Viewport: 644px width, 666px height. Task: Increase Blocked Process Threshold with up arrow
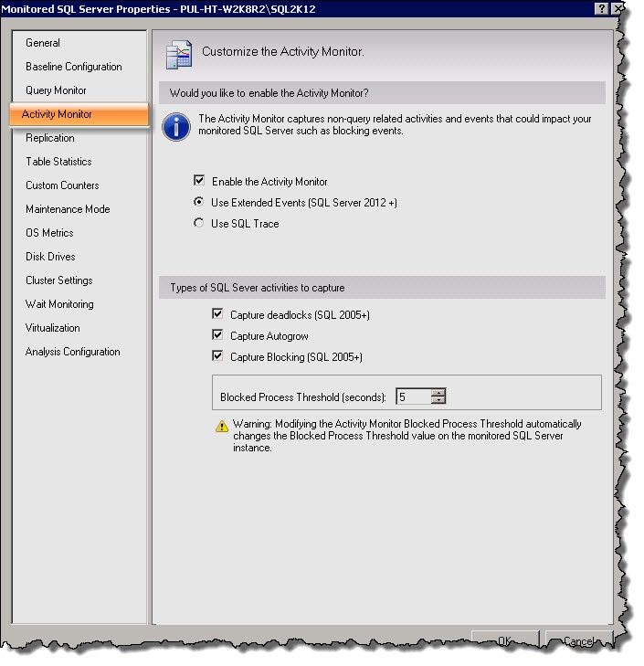click(x=438, y=393)
